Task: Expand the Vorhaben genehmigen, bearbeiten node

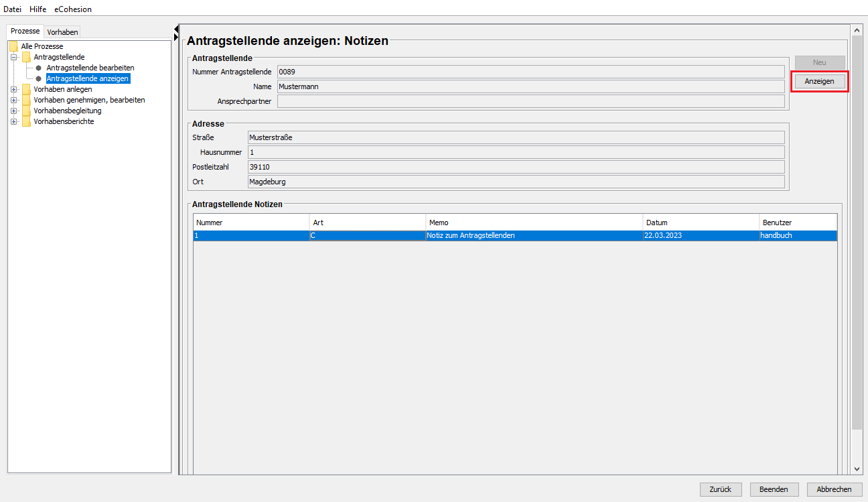Action: tap(13, 100)
